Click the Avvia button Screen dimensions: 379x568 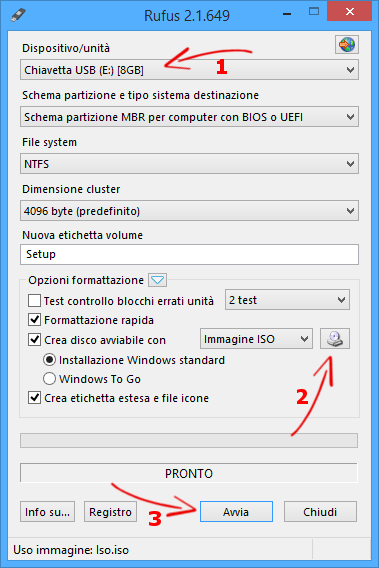[236, 511]
